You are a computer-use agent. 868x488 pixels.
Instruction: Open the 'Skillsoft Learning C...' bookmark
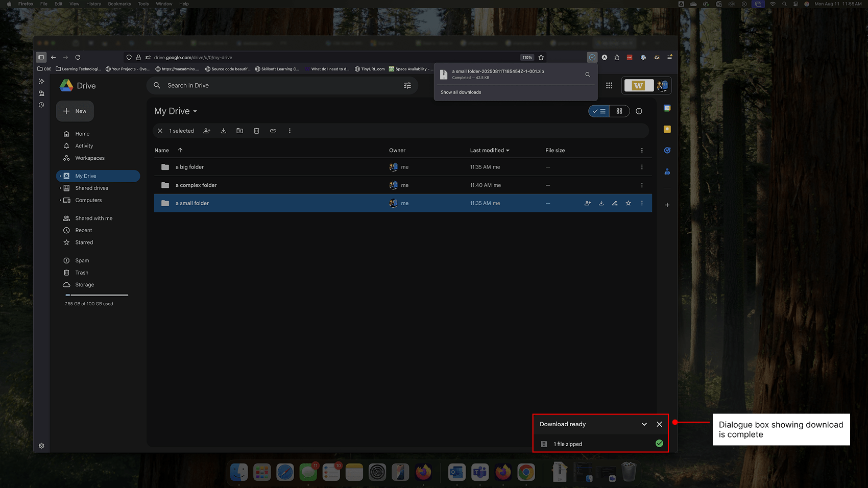[277, 68]
